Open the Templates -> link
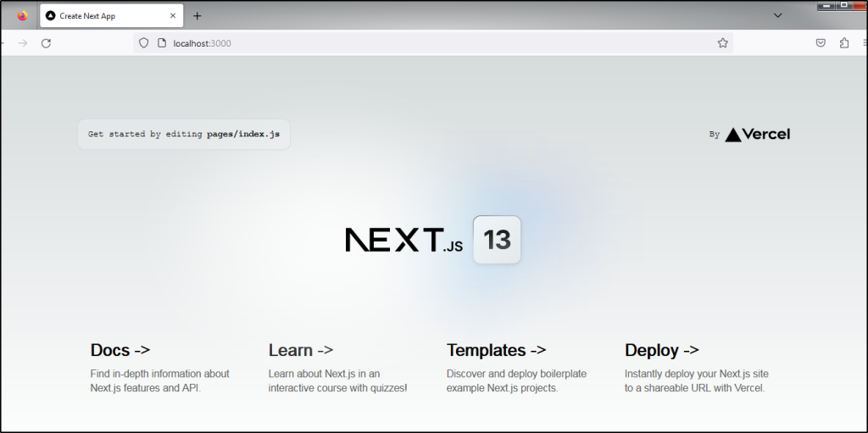Image resolution: width=868 pixels, height=433 pixels. click(496, 350)
